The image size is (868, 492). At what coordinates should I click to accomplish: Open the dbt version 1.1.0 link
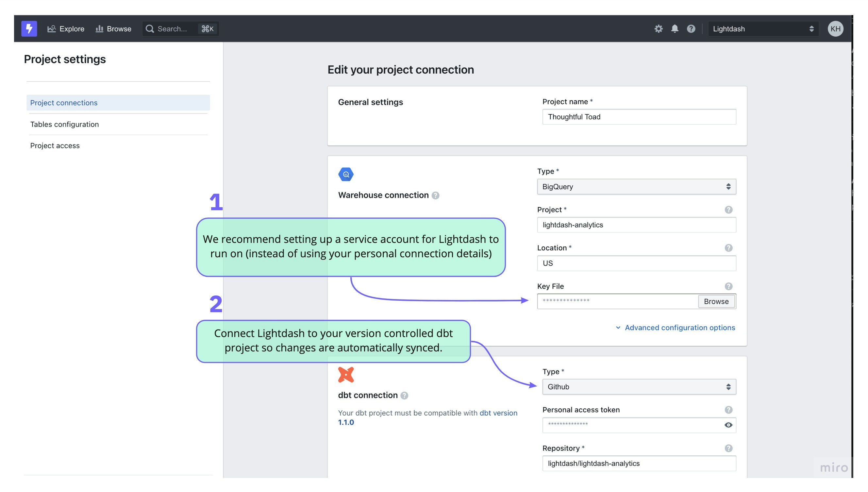(x=498, y=413)
